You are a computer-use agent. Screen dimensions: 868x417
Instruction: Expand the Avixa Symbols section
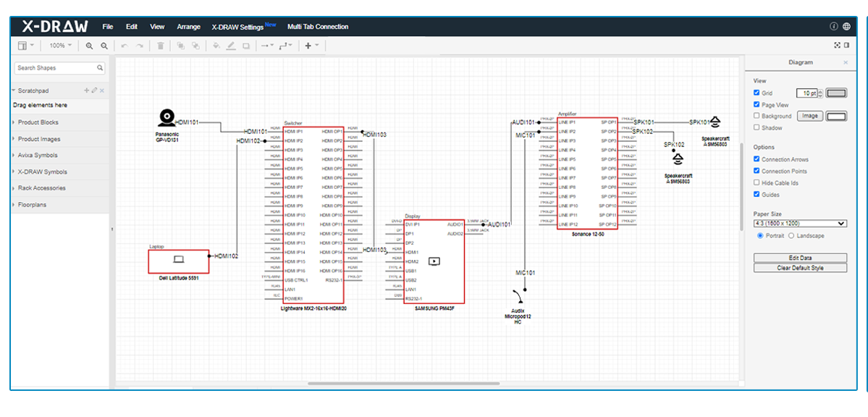38,155
